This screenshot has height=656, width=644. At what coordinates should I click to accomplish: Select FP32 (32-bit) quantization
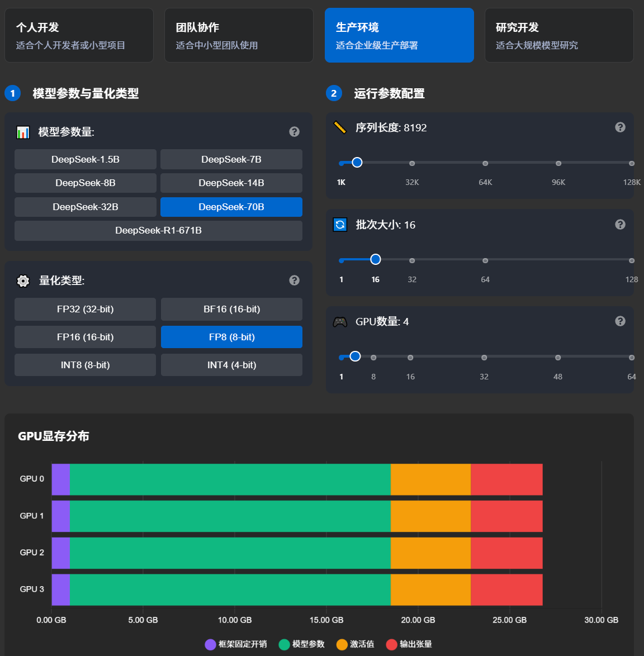[86, 309]
